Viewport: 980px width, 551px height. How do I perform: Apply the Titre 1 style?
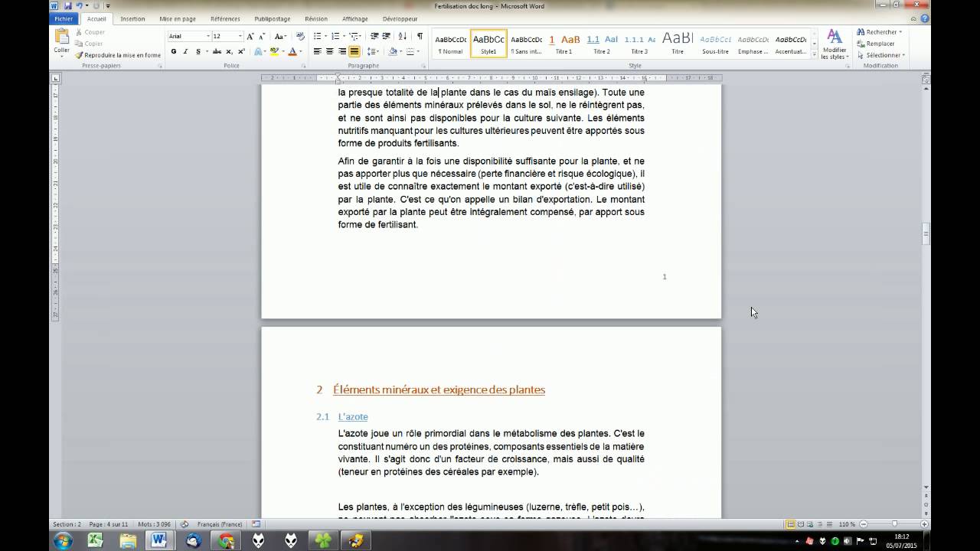pos(564,44)
